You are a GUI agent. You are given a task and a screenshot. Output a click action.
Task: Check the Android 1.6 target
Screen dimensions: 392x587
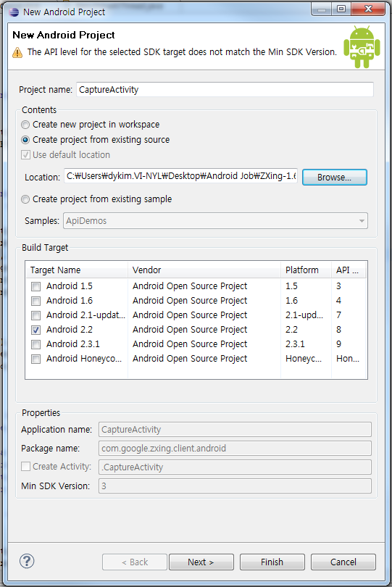click(x=36, y=301)
